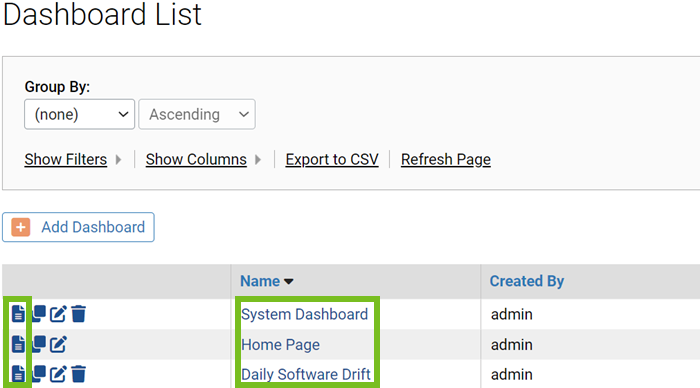
Task: Expand the Show Columns arrow
Action: pyautogui.click(x=258, y=159)
